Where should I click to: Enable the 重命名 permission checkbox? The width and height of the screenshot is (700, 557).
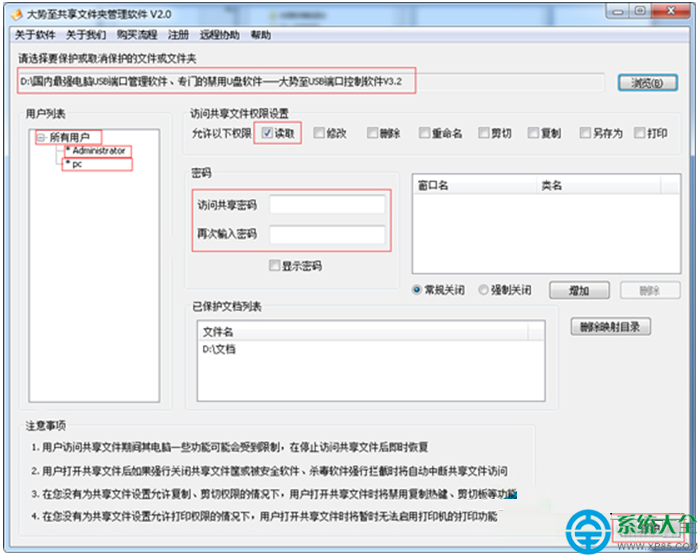(x=424, y=133)
